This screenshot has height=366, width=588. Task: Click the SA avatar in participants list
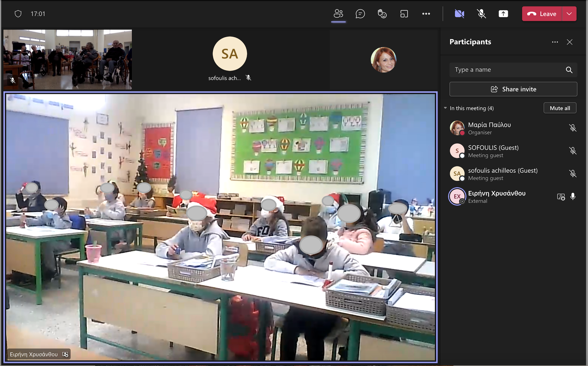click(x=457, y=174)
